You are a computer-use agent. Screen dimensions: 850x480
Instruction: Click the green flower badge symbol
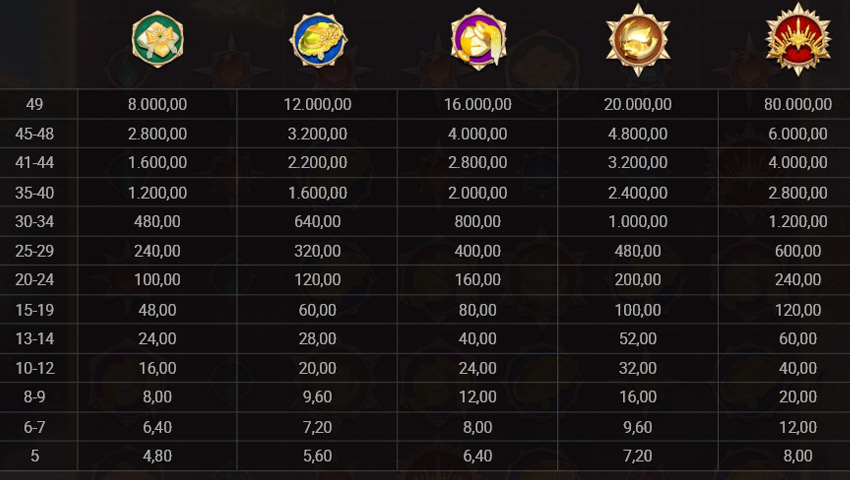pyautogui.click(x=158, y=40)
